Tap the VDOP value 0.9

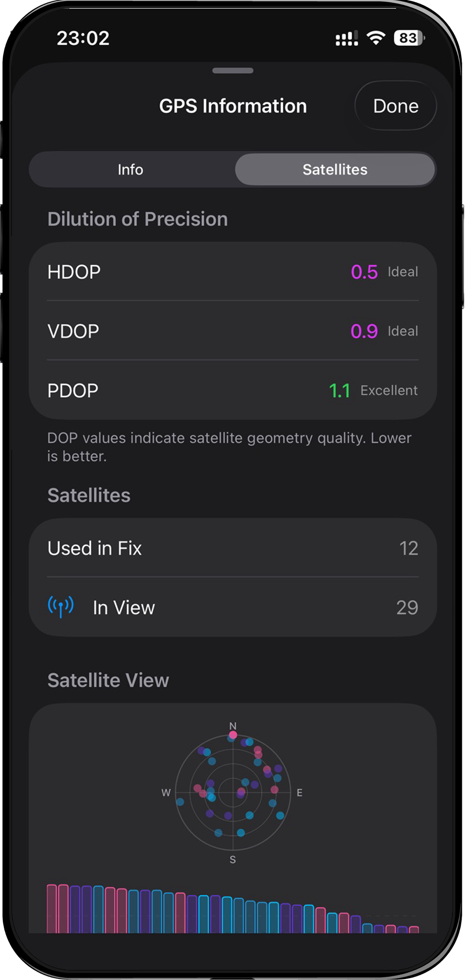[x=364, y=331]
